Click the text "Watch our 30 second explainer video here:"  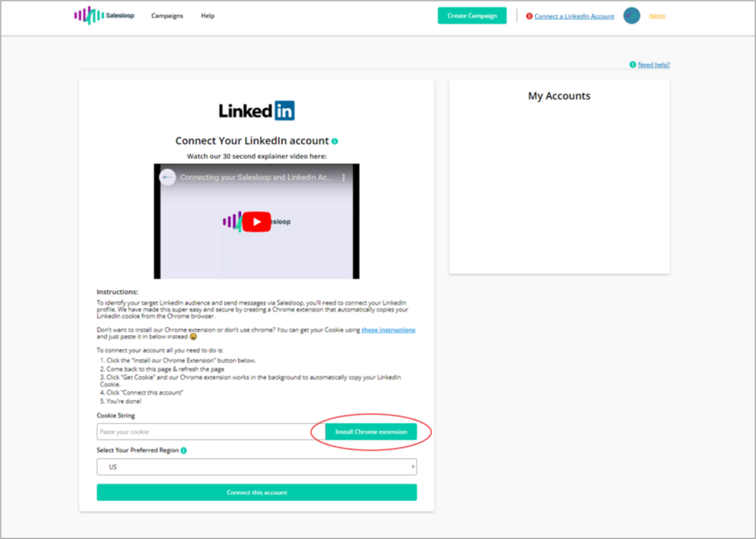point(256,157)
